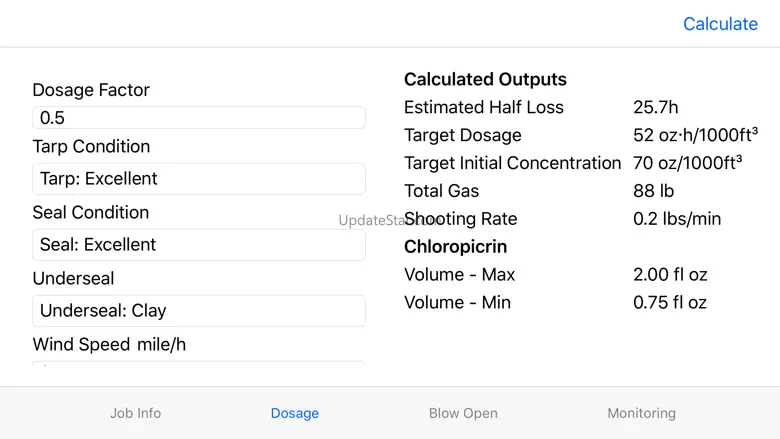Click the Calculated Outputs heading
This screenshot has height=439, width=780.
485,79
